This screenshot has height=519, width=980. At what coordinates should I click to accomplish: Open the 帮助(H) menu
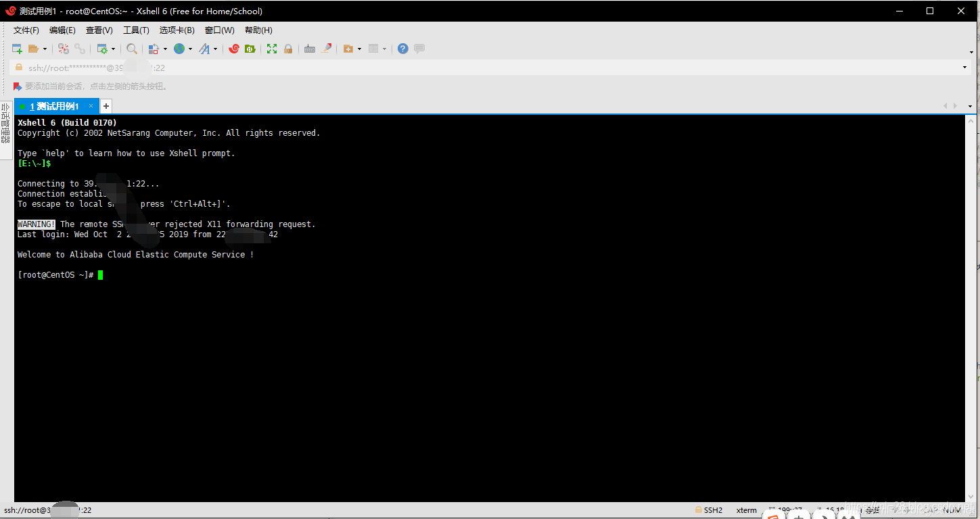point(258,30)
